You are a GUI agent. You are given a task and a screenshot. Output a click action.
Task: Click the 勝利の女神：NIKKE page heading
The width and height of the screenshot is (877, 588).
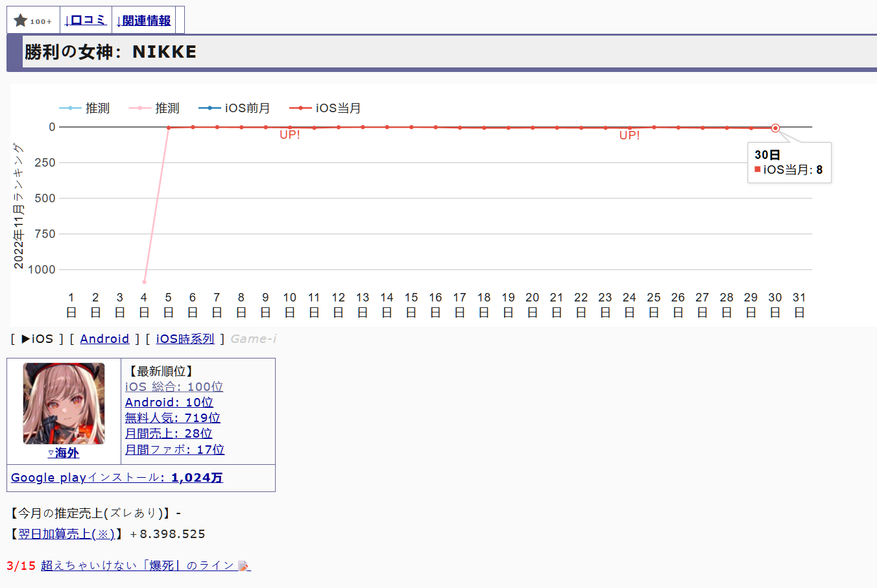110,52
